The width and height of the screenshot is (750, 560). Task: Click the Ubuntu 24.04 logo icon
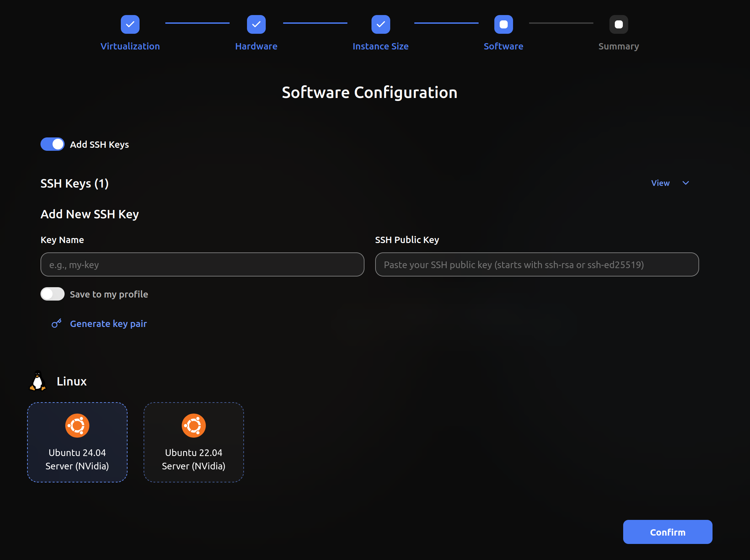coord(77,425)
